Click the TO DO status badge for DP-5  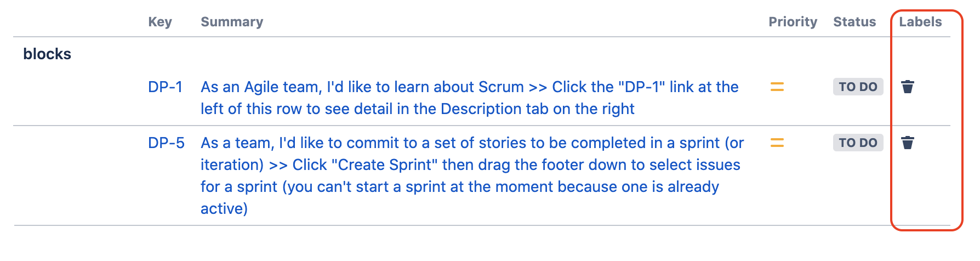[858, 143]
